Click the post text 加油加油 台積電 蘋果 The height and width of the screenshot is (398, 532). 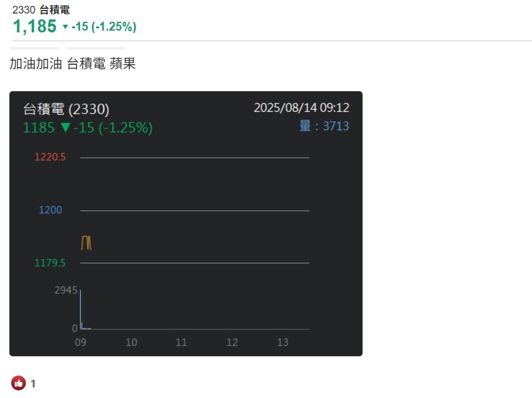tap(72, 64)
